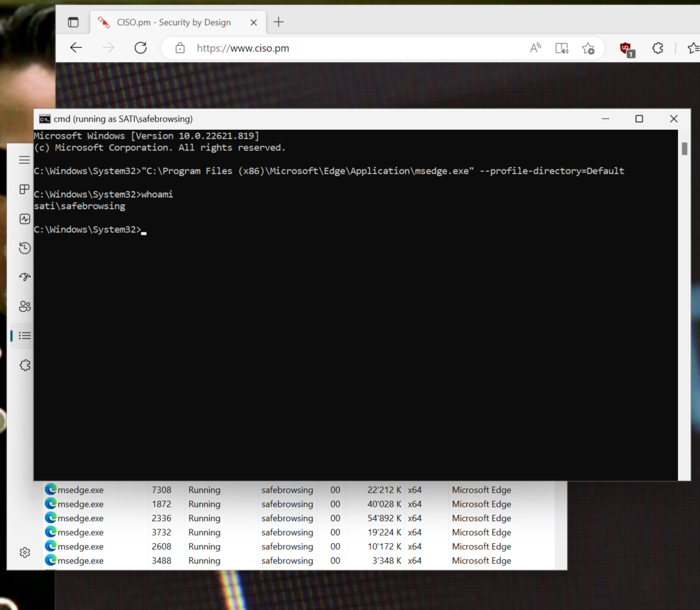
Task: Click the address bar showing https://www.ciso.pm
Action: pyautogui.click(x=342, y=48)
